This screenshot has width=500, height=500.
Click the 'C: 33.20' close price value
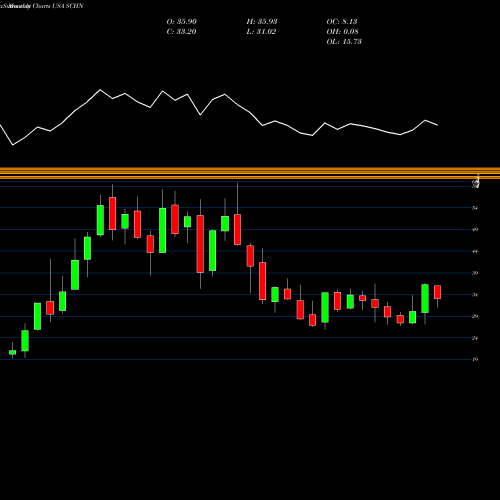181,32
